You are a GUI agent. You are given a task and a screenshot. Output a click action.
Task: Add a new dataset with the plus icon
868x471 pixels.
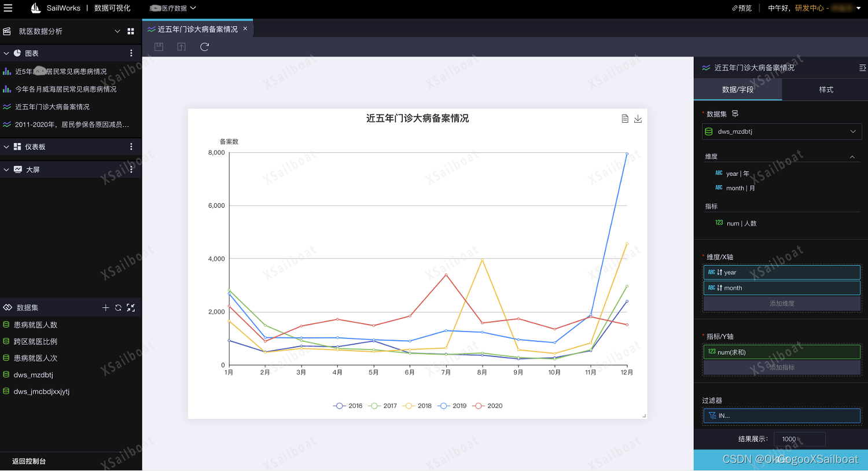tap(105, 307)
